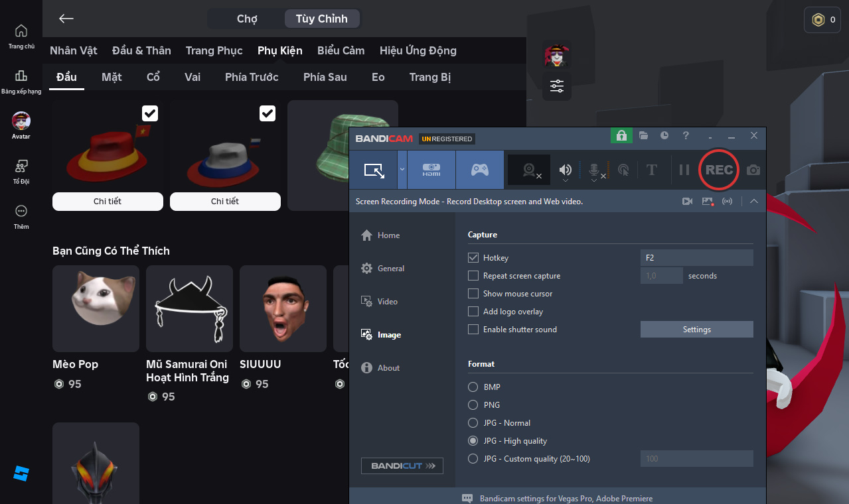
Task: Switch to game recording mode
Action: (x=479, y=170)
